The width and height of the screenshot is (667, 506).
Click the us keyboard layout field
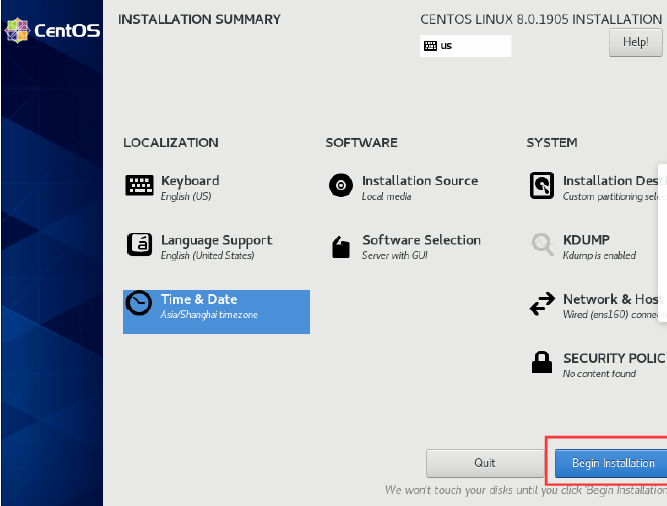coord(465,46)
